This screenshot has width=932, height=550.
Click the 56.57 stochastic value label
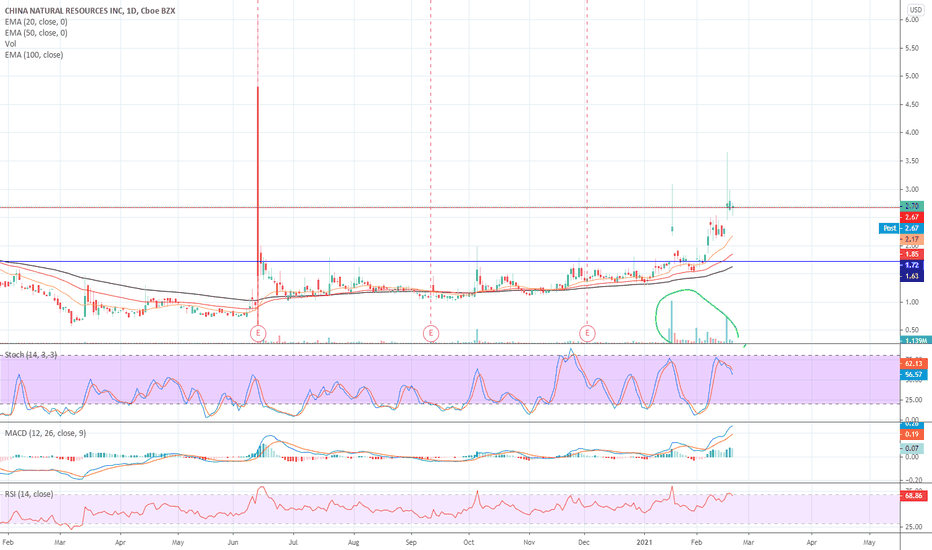pyautogui.click(x=914, y=375)
